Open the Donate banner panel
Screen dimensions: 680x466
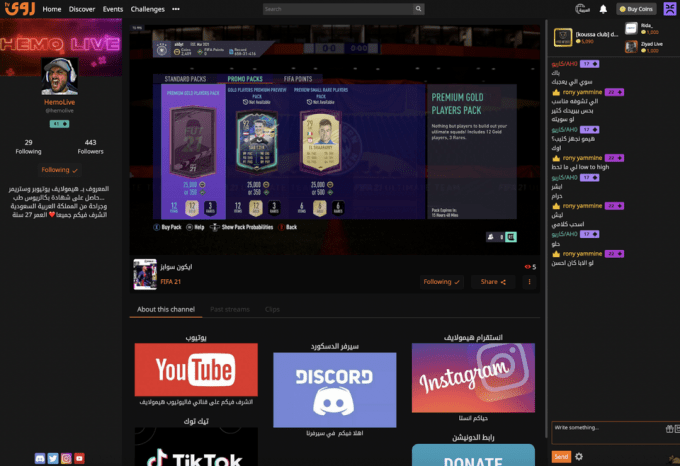[473, 455]
